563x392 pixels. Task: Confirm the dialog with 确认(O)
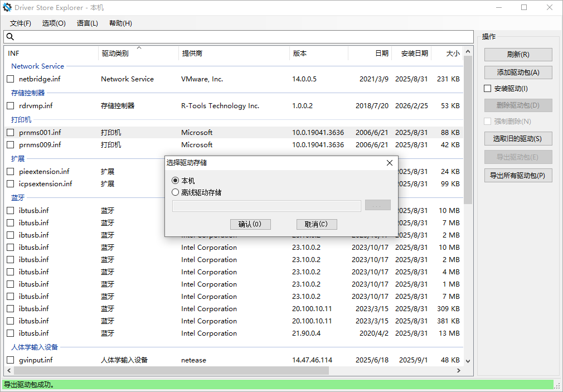coord(250,224)
